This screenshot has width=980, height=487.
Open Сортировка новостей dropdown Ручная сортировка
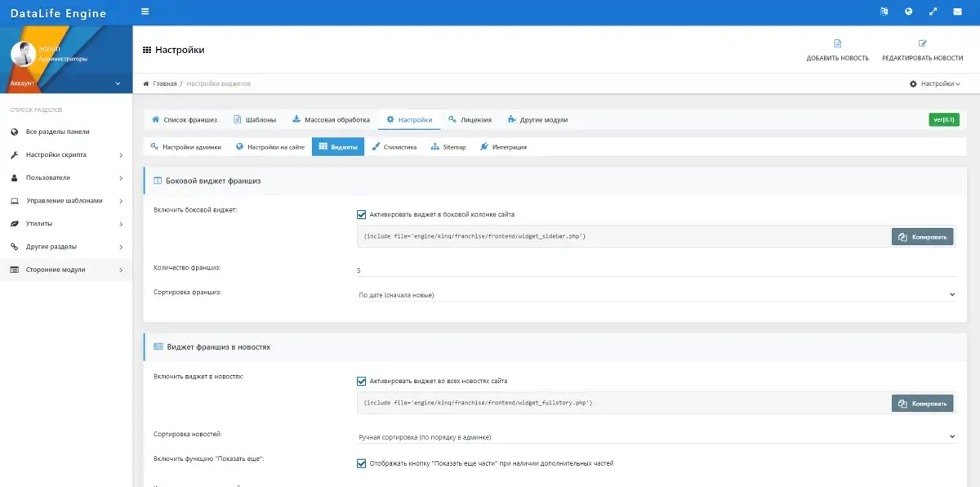657,436
